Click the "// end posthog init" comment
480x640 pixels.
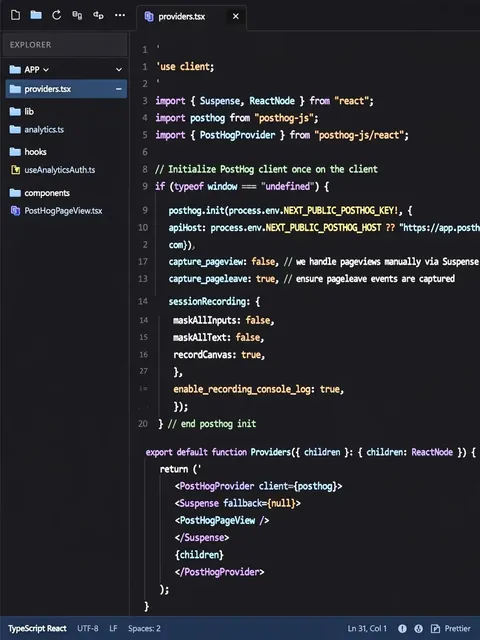[212, 424]
